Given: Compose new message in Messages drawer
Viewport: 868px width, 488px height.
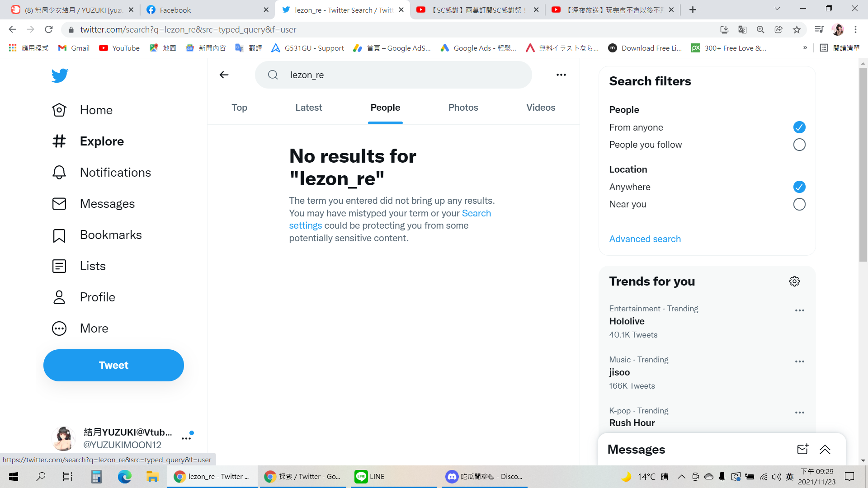Looking at the screenshot, I should (x=802, y=449).
